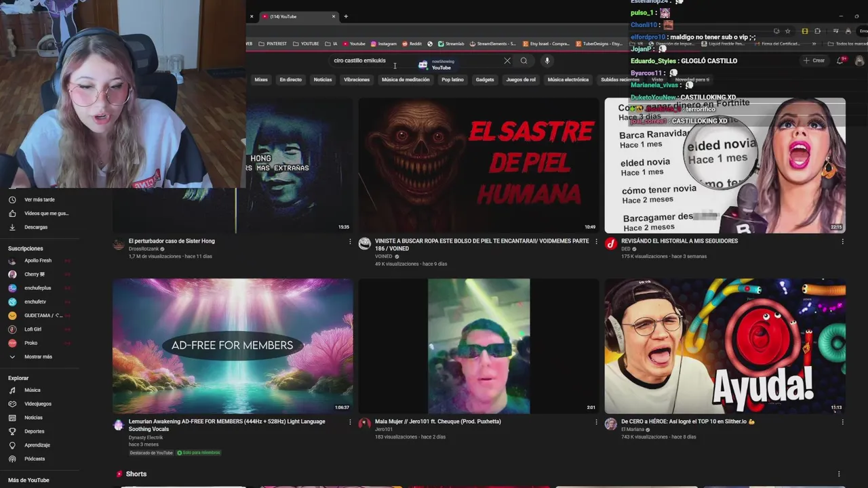
Task: Open options menu for Slither.io video
Action: coord(843,422)
